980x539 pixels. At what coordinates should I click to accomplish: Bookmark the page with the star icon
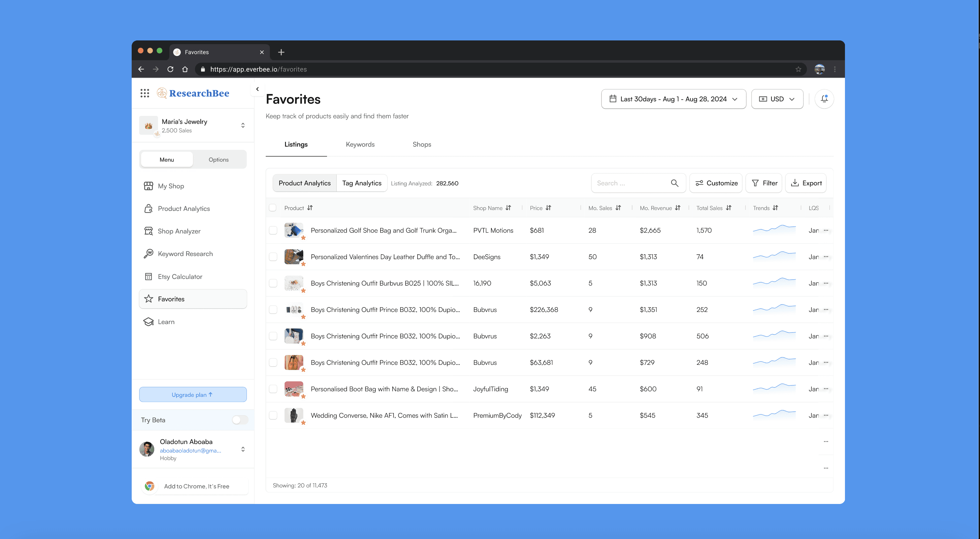[798, 69]
